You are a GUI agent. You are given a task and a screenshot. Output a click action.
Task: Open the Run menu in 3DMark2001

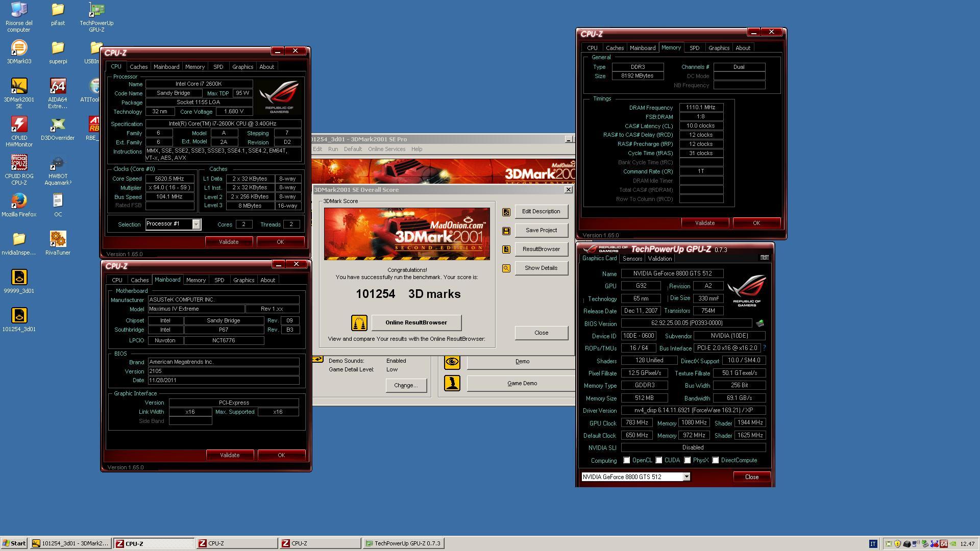pos(333,149)
